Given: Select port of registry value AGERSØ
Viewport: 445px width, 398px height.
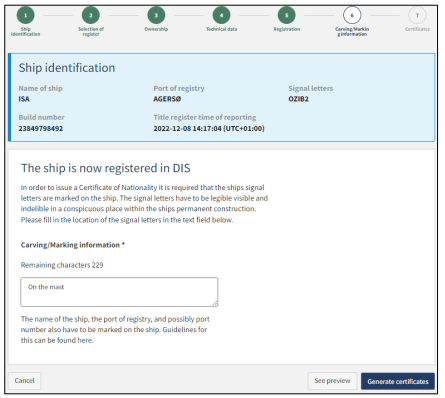Looking at the screenshot, I should 167,99.
